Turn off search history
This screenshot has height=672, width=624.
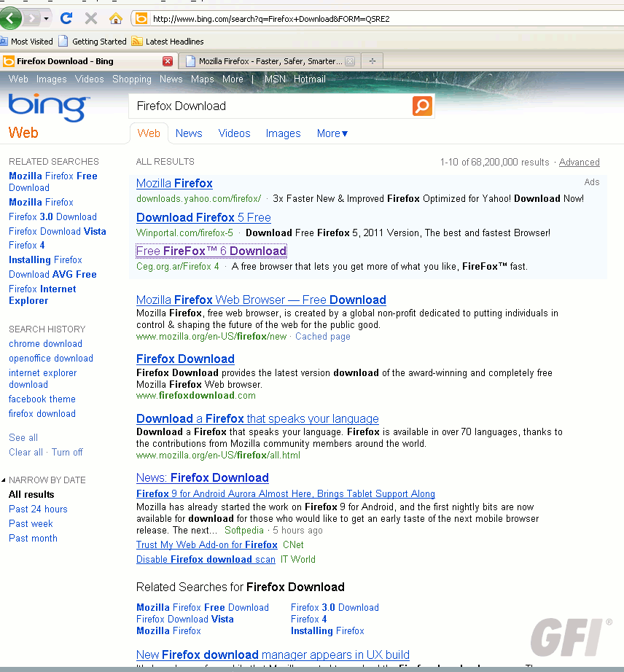click(67, 452)
